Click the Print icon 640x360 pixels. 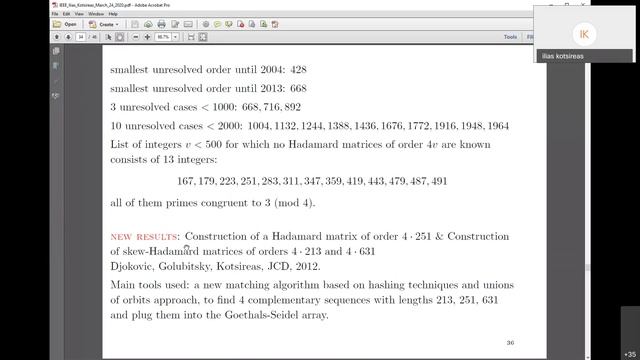coord(162,24)
